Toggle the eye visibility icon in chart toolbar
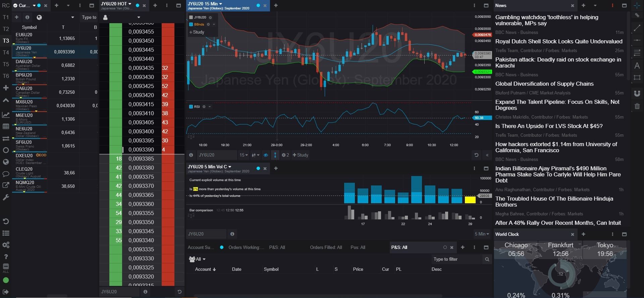644x298 pixels. point(266,155)
